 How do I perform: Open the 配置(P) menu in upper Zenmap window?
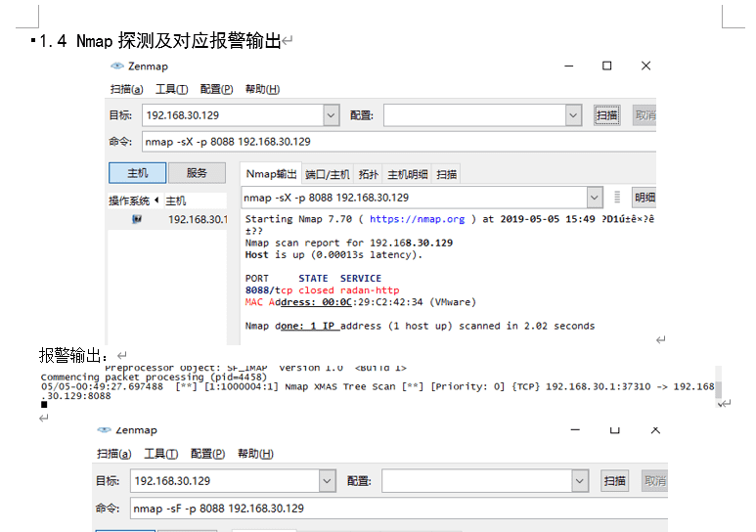pos(216,89)
